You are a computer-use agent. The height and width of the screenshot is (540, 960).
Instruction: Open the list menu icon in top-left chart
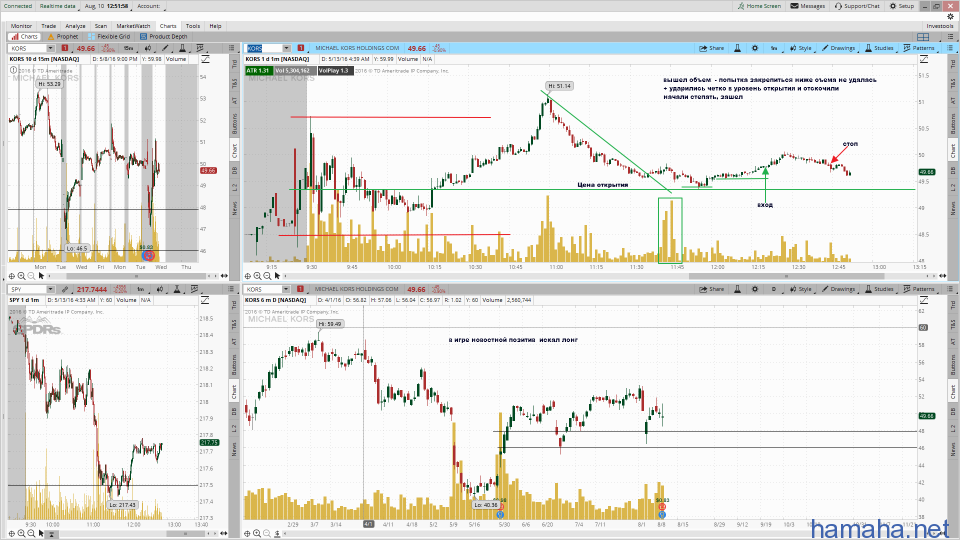[232, 48]
